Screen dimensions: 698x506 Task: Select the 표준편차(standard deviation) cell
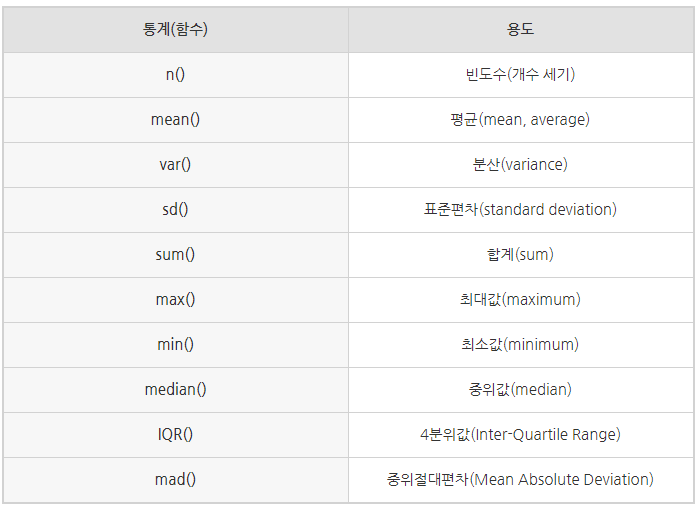pyautogui.click(x=521, y=210)
